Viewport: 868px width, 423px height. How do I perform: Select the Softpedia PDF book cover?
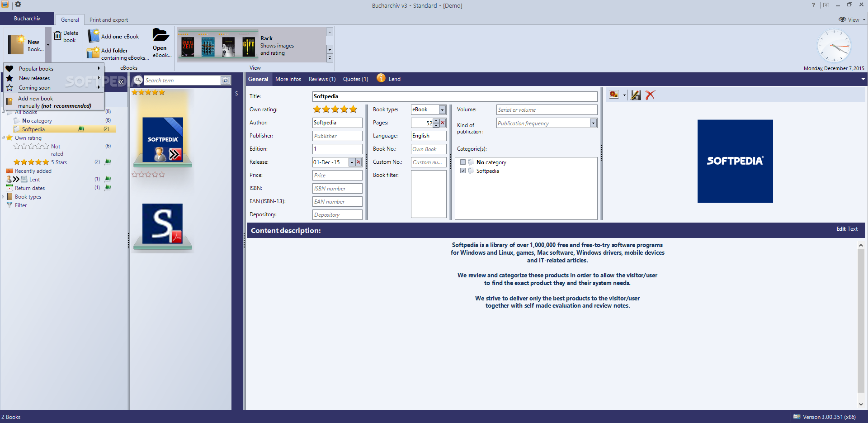[x=163, y=224]
